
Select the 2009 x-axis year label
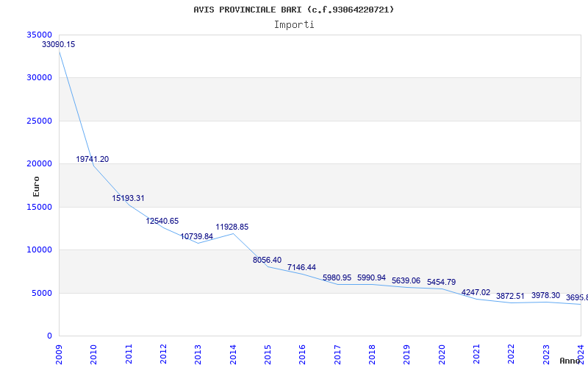59,355
